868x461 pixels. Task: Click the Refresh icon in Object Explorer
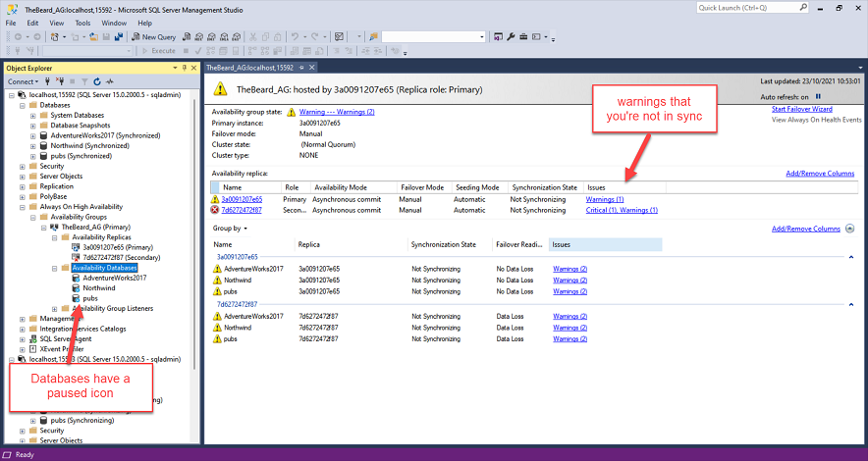97,81
